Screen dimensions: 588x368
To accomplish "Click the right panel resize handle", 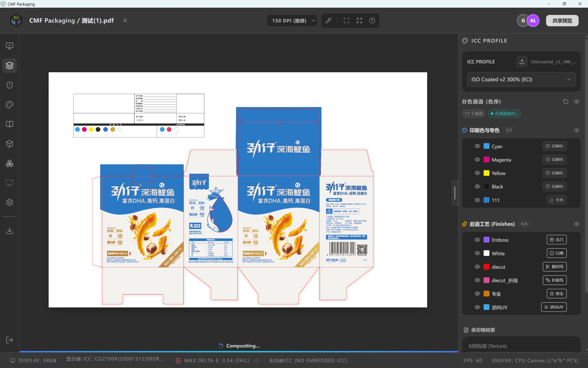I will (x=455, y=193).
